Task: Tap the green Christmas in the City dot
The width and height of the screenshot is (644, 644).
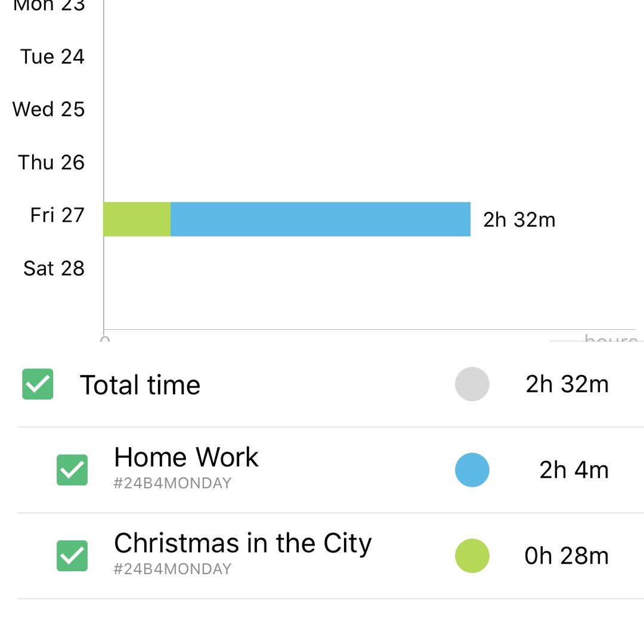Action: (472, 556)
